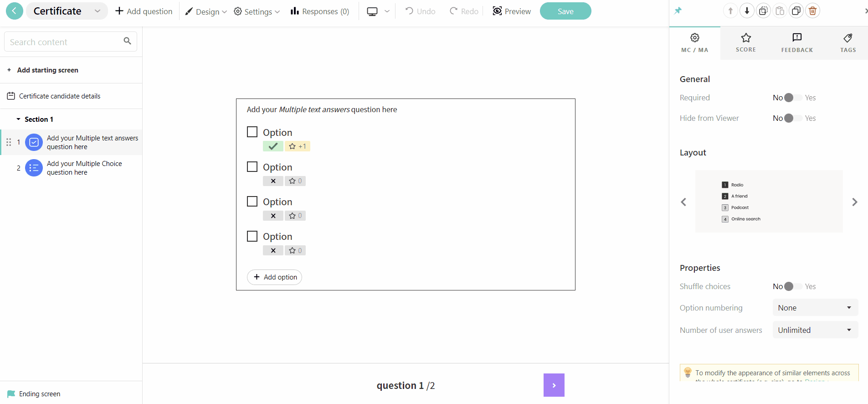Duplicate the question via copy icon

[x=796, y=10]
